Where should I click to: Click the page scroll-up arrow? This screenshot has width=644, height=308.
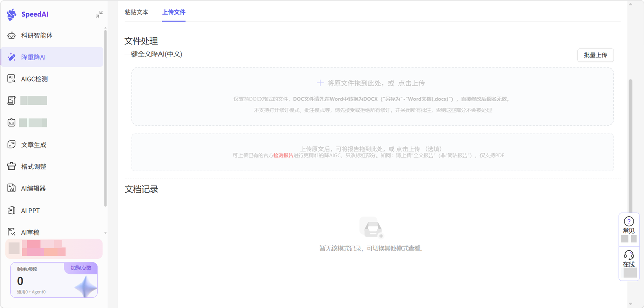pos(631,4)
